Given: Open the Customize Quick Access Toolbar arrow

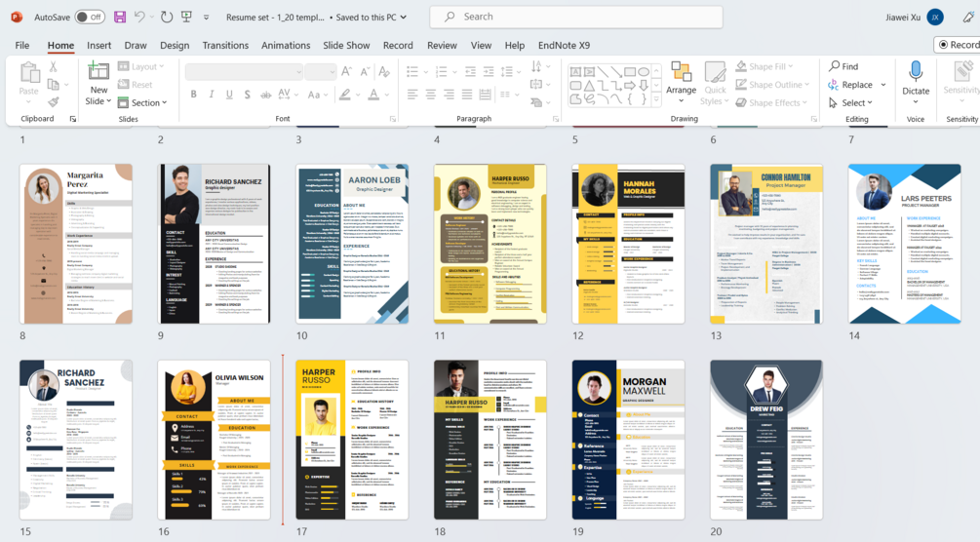Looking at the screenshot, I should 207,18.
